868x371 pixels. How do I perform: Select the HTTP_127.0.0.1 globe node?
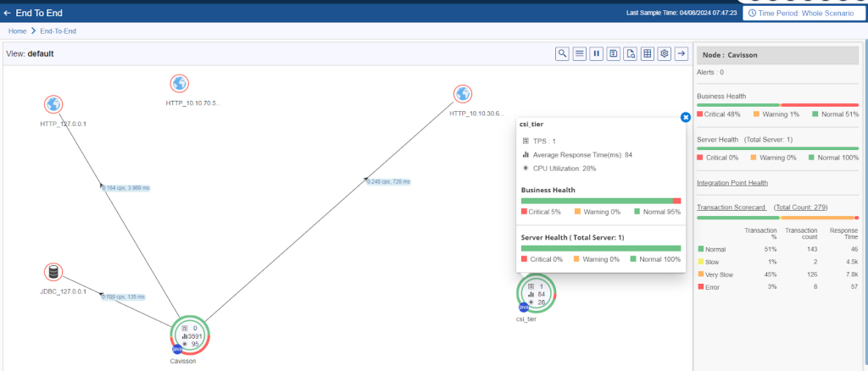pos(53,104)
